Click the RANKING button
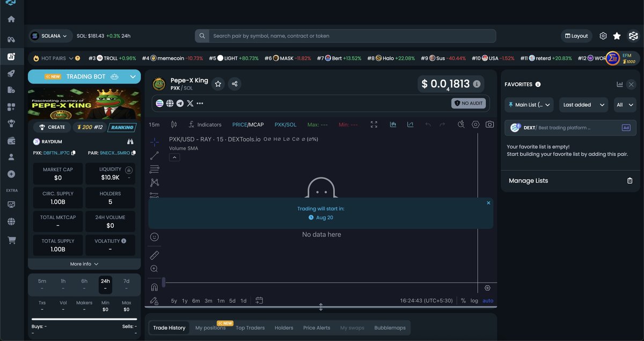The height and width of the screenshot is (341, 644). (x=122, y=127)
